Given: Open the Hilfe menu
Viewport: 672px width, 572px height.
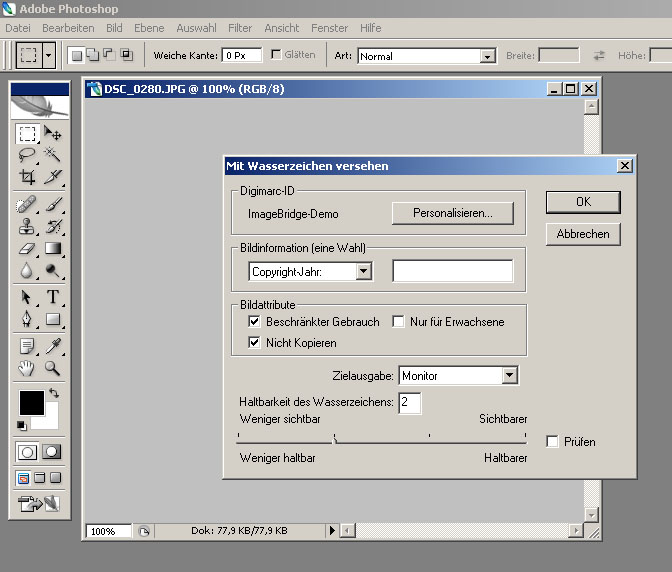Looking at the screenshot, I should click(371, 28).
